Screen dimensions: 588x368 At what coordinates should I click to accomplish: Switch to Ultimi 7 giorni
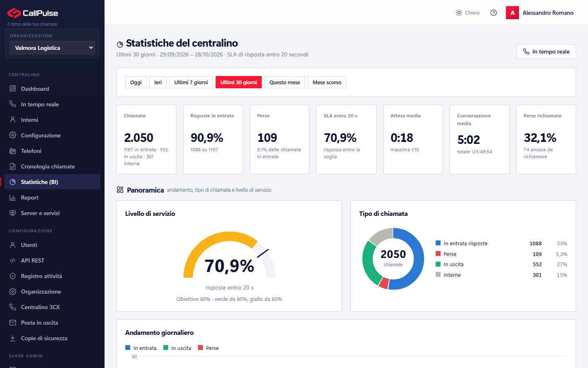tap(191, 82)
